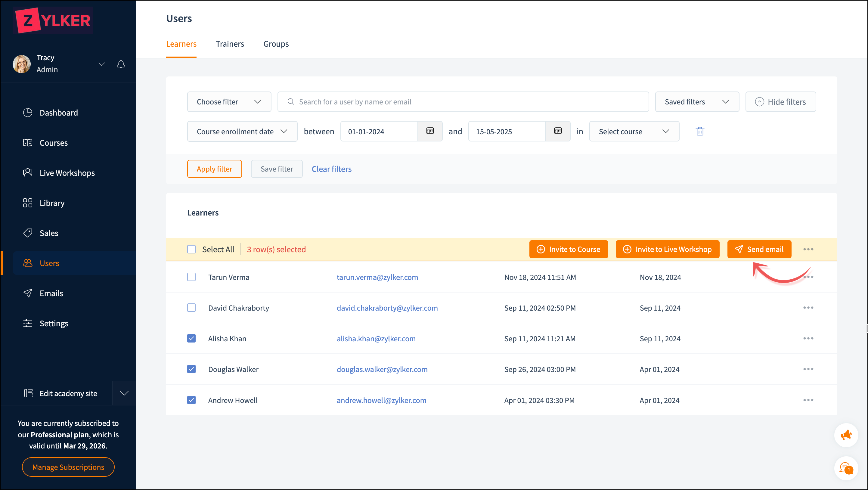Click the Clear filters link

coord(331,169)
